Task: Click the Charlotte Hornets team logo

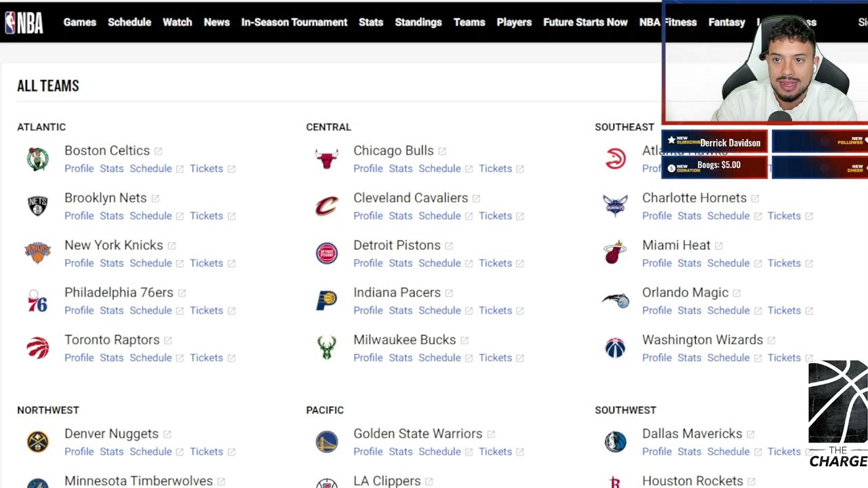Action: pyautogui.click(x=616, y=205)
